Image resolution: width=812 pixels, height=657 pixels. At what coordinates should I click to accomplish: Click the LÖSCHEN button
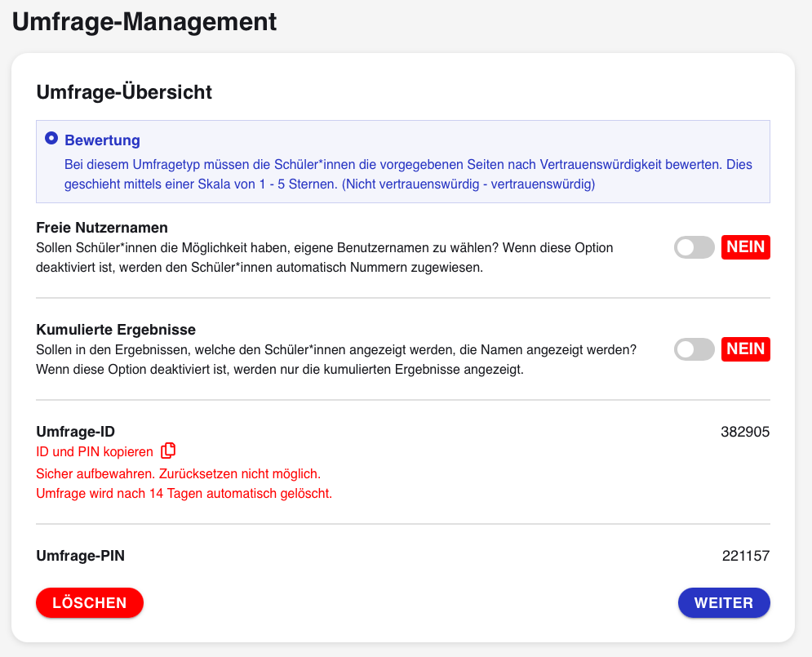pyautogui.click(x=90, y=602)
